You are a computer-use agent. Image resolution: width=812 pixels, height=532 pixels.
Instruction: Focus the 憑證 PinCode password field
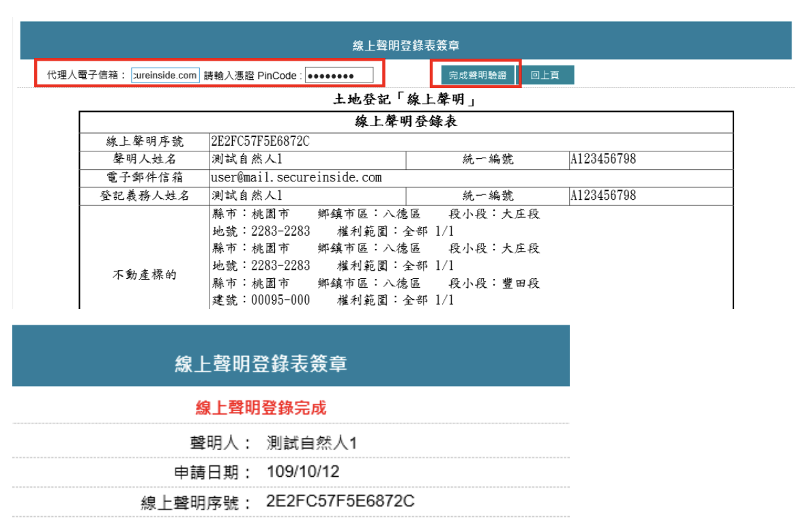point(339,75)
